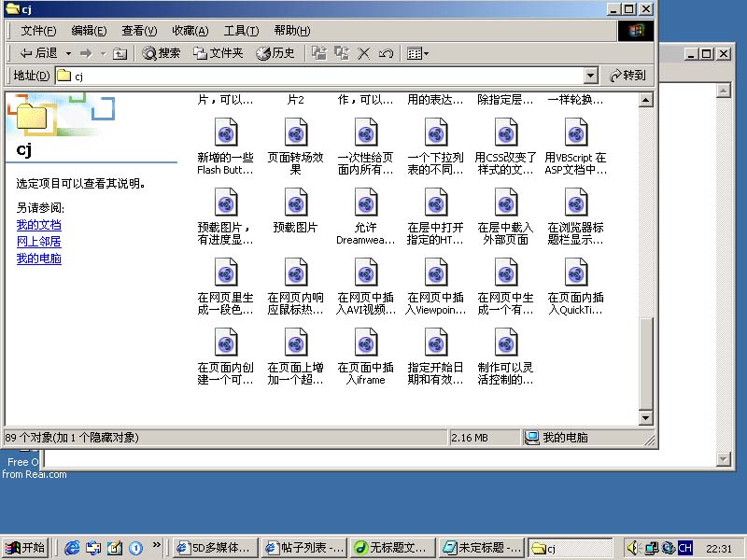This screenshot has height=560, width=747.
Task: Click the volume speaker tray icon
Action: pos(633,548)
